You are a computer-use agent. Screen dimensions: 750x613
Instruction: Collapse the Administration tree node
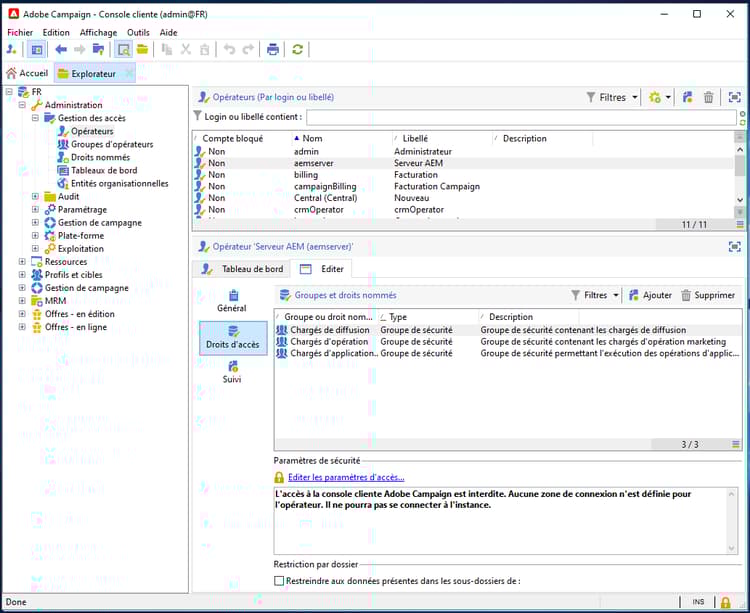[22, 105]
